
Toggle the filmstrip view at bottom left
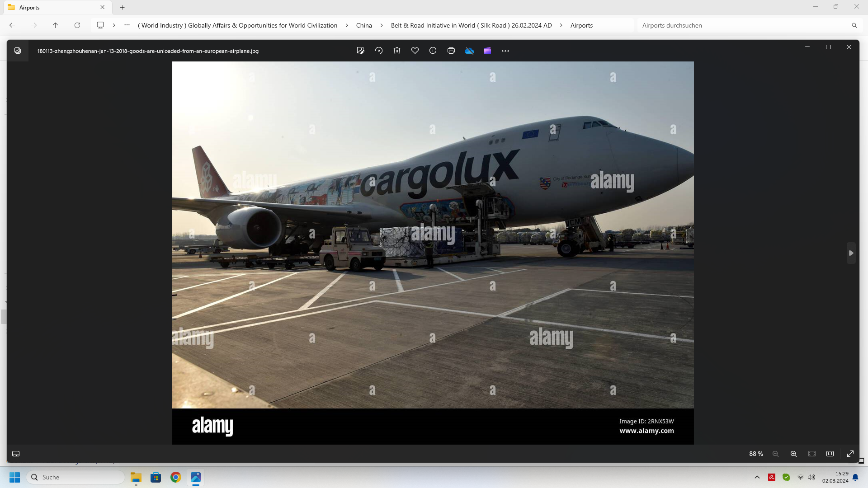pos(16,454)
